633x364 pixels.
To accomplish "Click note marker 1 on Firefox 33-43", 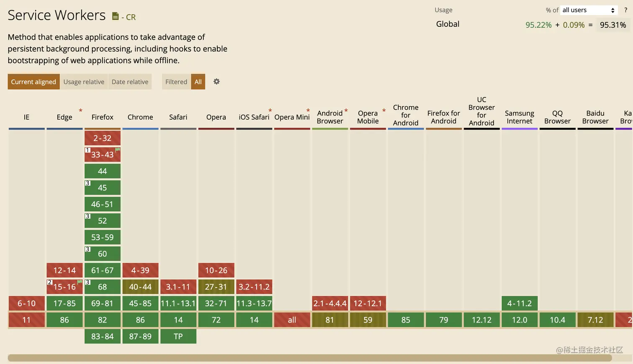I will 87,150.
